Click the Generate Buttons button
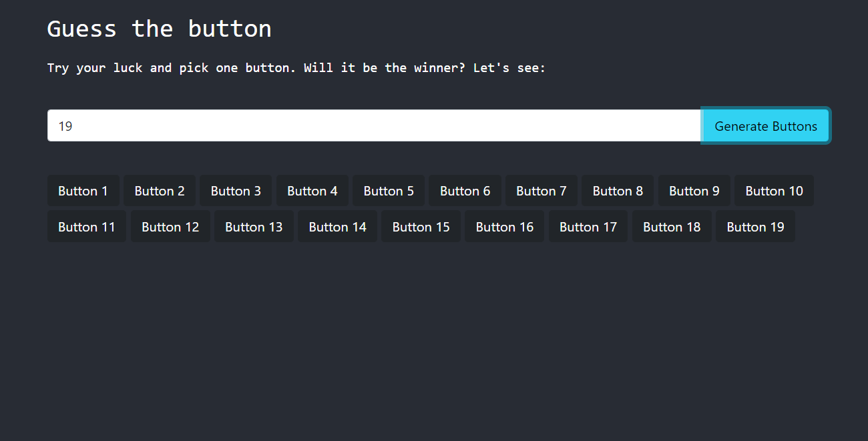This screenshot has height=441, width=868. click(765, 125)
